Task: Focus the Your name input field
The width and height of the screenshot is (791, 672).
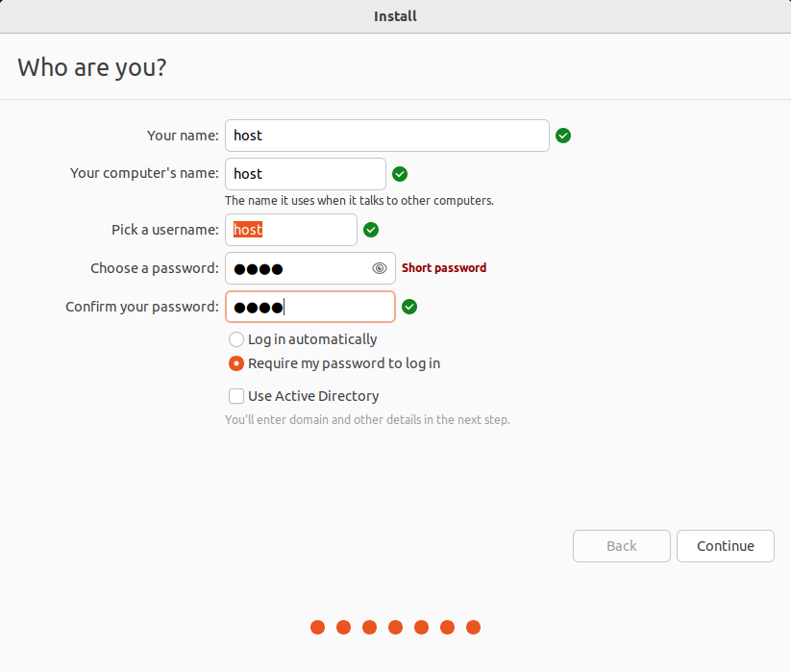Action: (x=387, y=136)
